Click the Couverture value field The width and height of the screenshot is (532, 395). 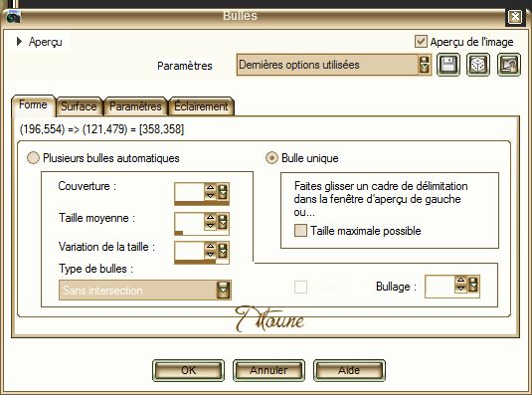coord(189,192)
